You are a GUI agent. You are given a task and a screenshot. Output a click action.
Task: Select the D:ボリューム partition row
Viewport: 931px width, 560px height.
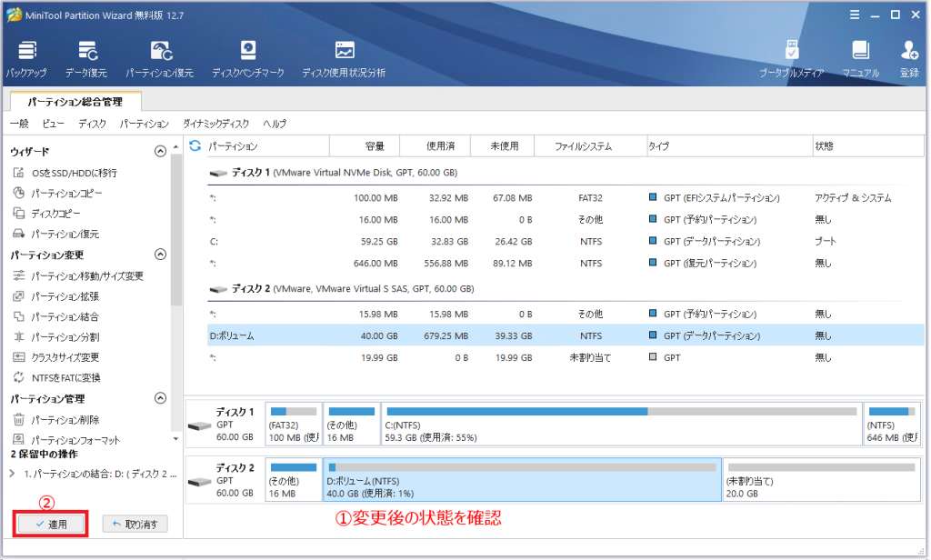566,335
